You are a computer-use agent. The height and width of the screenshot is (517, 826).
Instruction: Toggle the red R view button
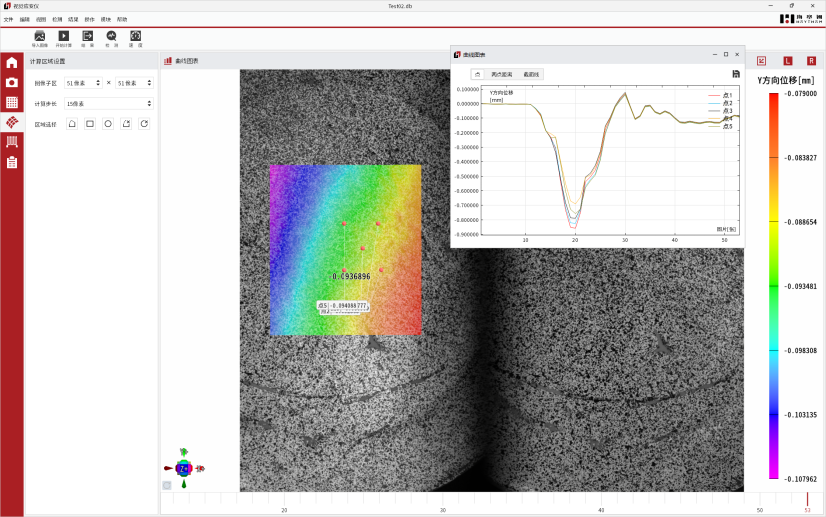point(811,61)
